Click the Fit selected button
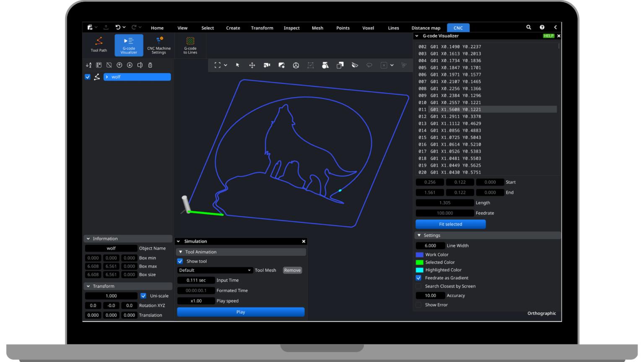Image resolution: width=644 pixels, height=362 pixels. coord(450,224)
